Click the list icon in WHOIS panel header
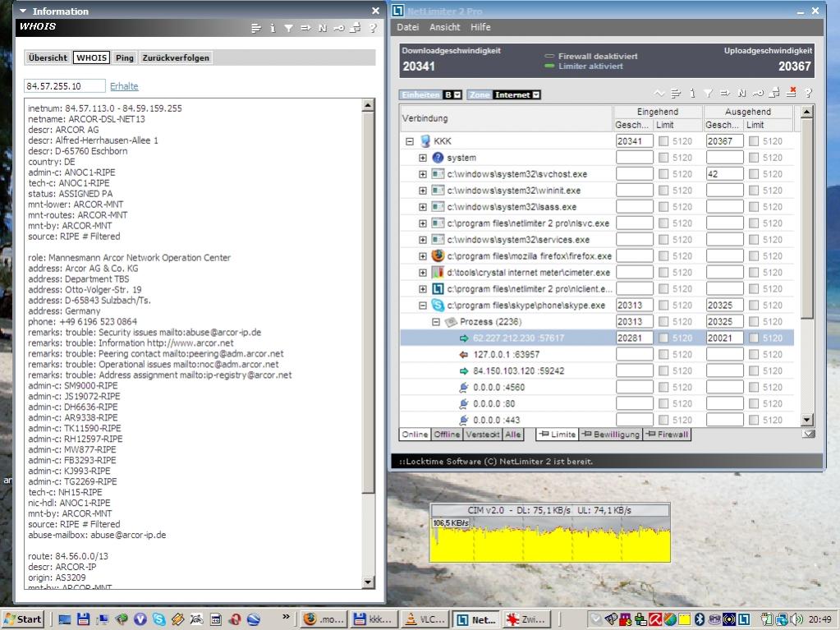 click(256, 29)
